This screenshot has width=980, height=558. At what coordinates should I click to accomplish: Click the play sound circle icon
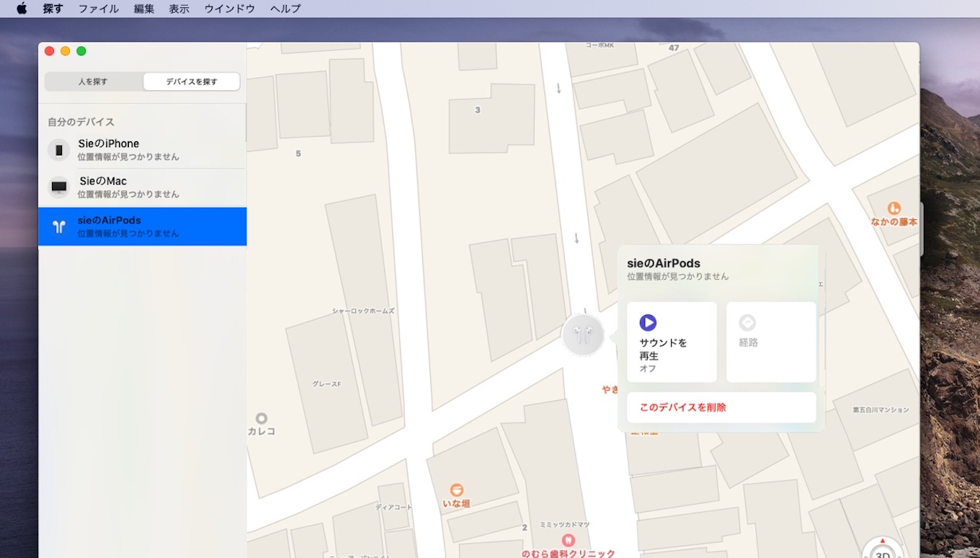pyautogui.click(x=648, y=322)
